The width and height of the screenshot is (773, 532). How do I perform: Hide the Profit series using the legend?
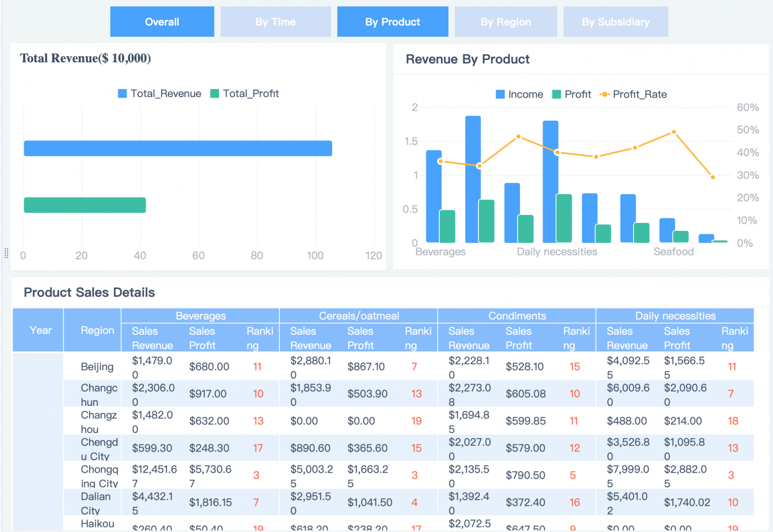(x=571, y=94)
